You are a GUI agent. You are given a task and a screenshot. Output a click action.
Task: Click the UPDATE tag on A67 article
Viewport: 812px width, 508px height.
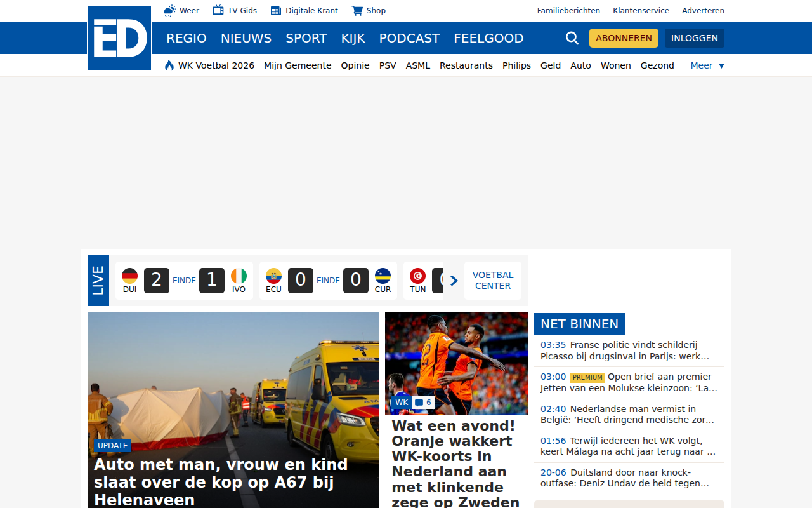point(113,446)
